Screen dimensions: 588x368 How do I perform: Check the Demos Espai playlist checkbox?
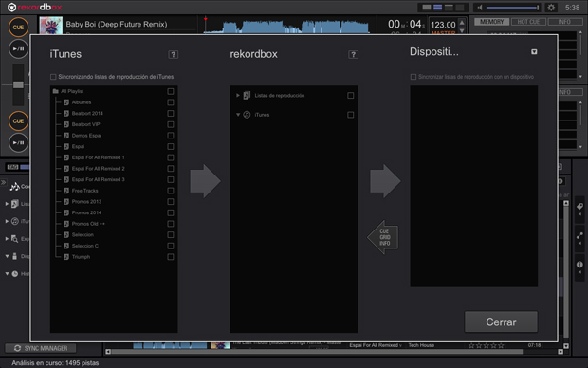[171, 136]
